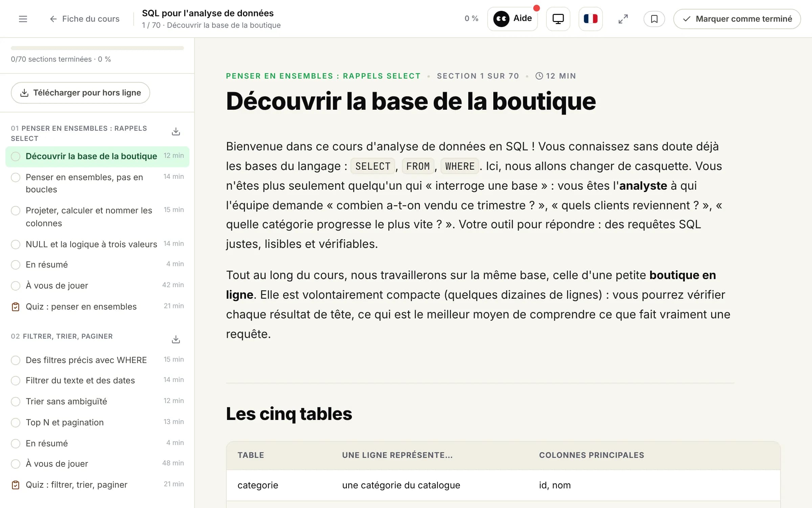812x508 pixels.
Task: Toggle completion circle for NULL et la logique
Action: 16,245
